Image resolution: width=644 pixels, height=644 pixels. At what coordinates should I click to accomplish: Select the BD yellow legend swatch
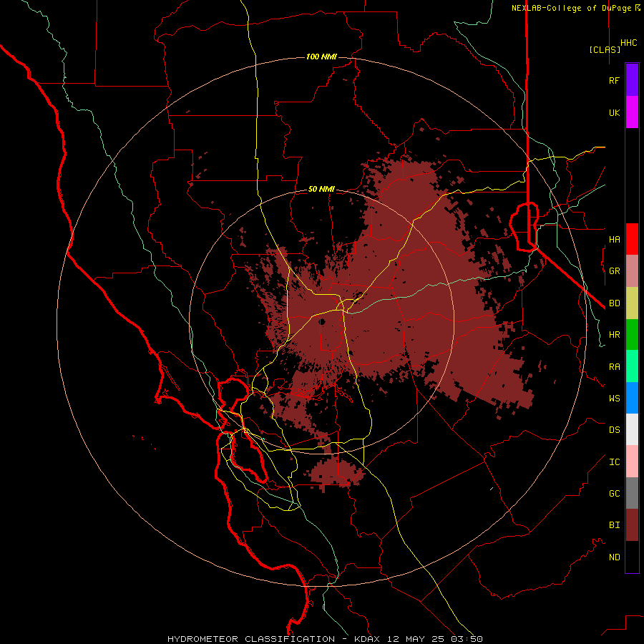click(632, 303)
